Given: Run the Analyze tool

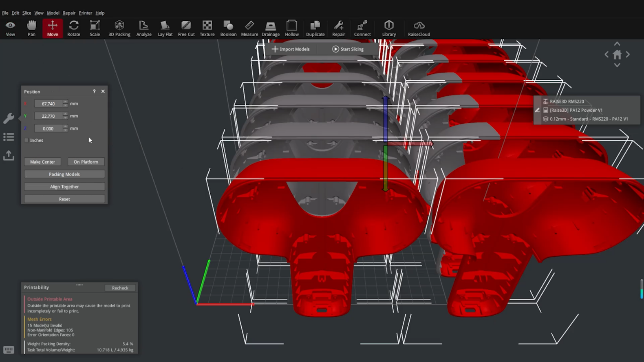Looking at the screenshot, I should 144,29.
